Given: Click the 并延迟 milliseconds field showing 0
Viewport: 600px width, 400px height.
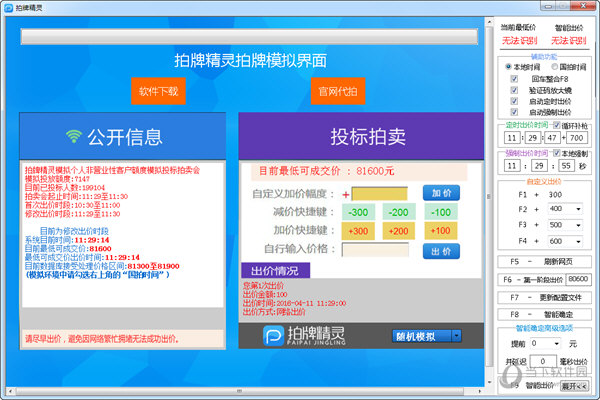Looking at the screenshot, I should click(x=543, y=361).
